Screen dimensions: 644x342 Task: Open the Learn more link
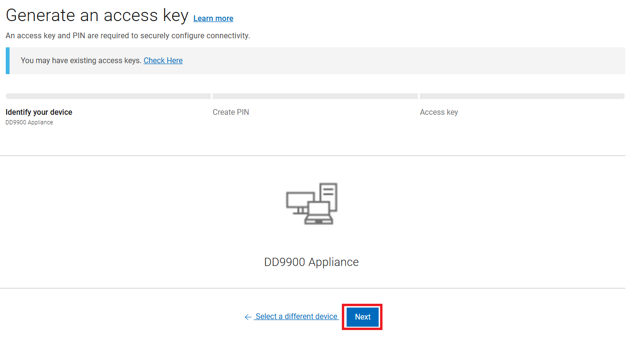213,18
